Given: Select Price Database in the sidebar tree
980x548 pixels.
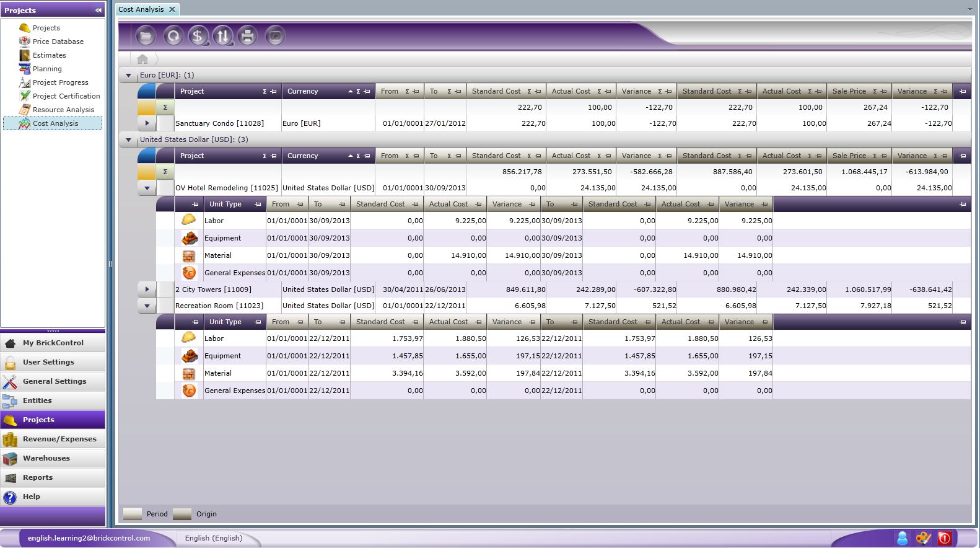Looking at the screenshot, I should [x=58, y=42].
